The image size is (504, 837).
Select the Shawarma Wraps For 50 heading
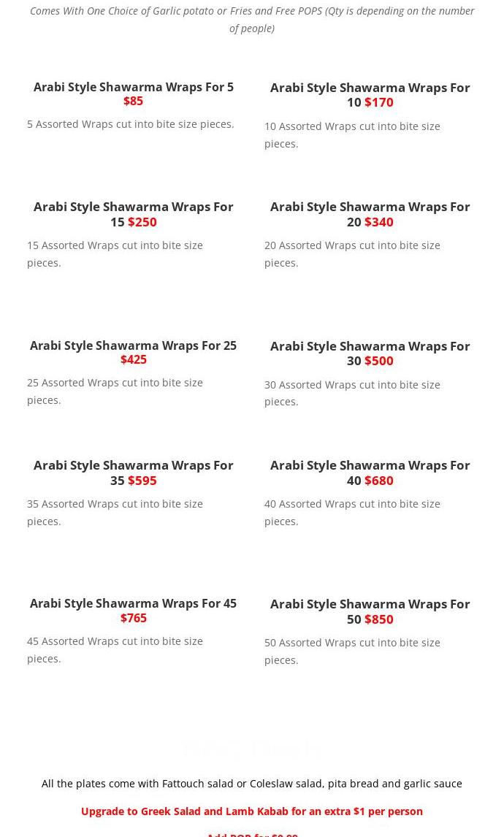click(370, 604)
